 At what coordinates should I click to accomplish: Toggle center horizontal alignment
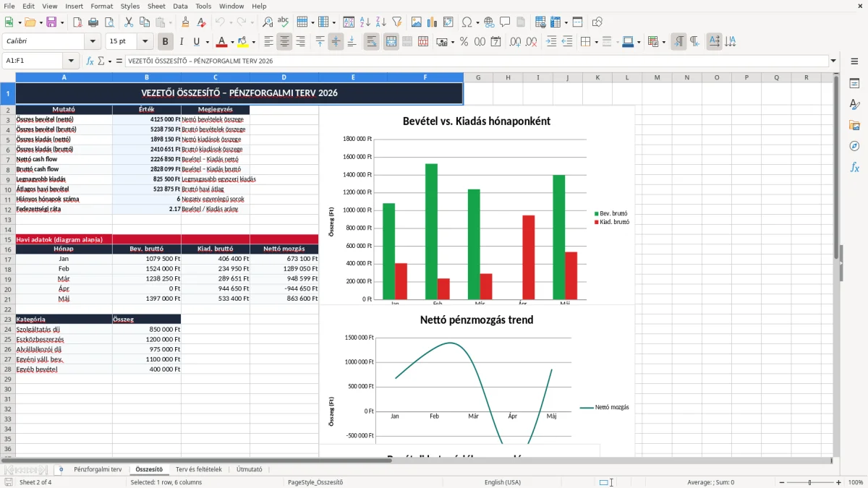[285, 42]
